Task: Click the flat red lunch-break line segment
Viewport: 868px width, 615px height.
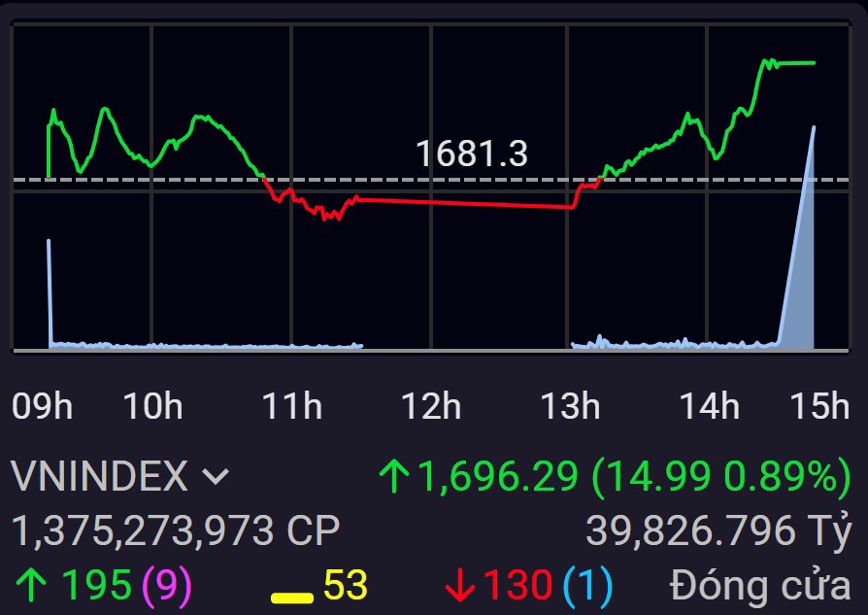Action: (465, 203)
